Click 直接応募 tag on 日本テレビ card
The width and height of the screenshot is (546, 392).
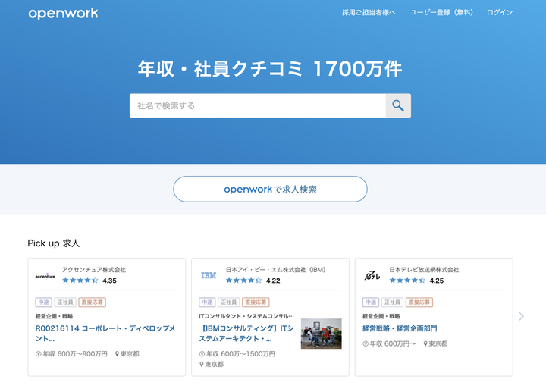click(419, 303)
